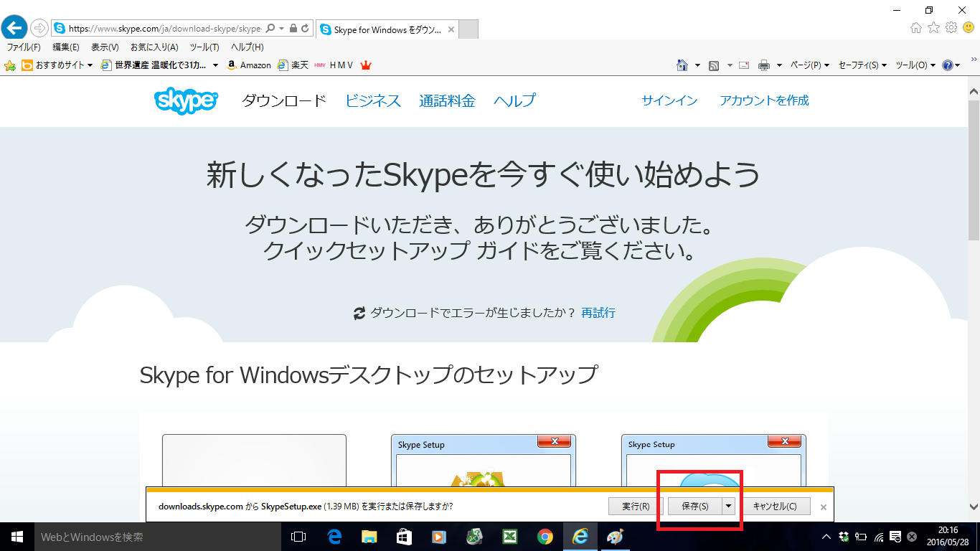Close the Skype for Windows tab
Image resolution: width=980 pixels, height=551 pixels.
[451, 30]
